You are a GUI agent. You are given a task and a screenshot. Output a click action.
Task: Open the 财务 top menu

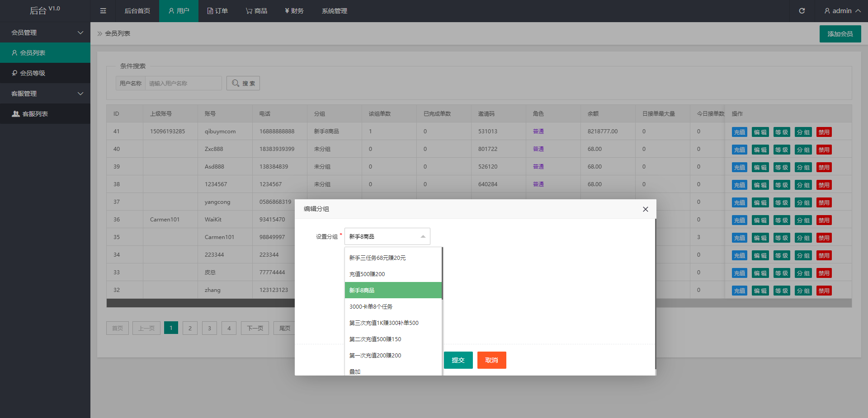[x=294, y=11]
